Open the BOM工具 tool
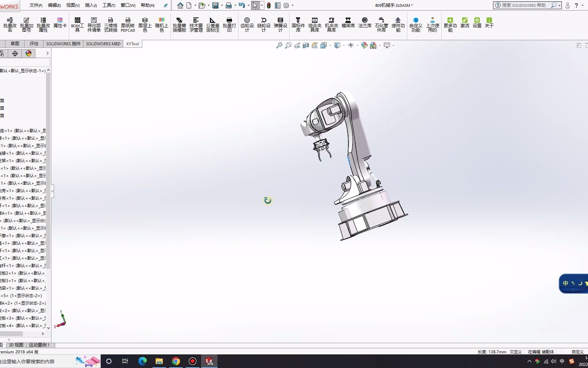 coord(77,25)
